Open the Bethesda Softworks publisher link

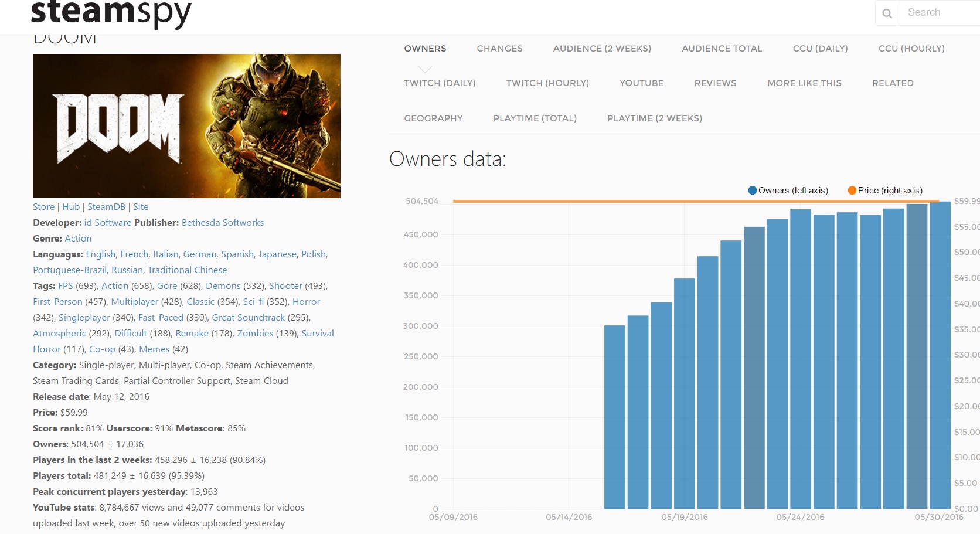click(223, 223)
